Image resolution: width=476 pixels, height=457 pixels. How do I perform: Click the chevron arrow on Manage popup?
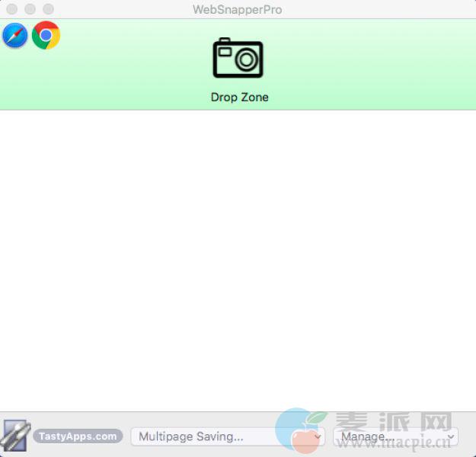click(x=450, y=437)
